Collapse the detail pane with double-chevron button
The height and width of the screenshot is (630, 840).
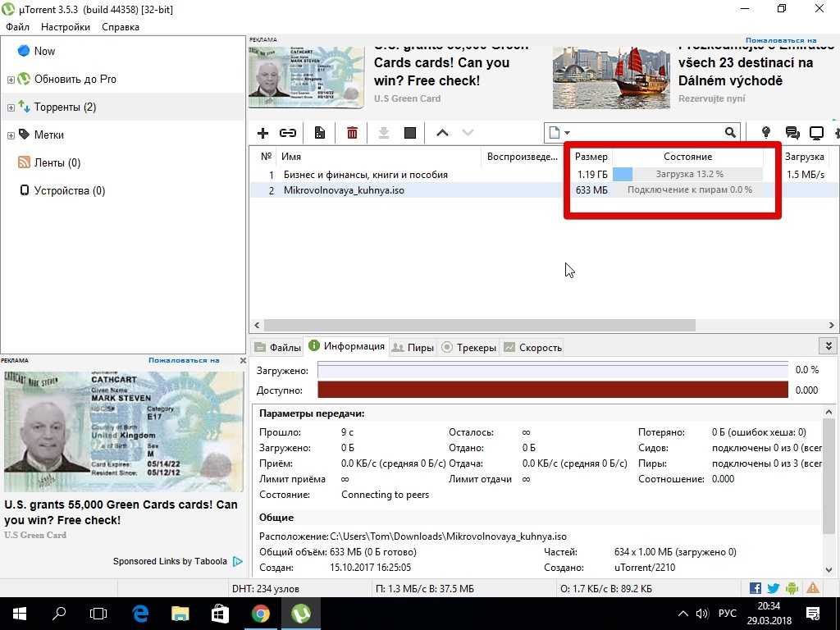pos(829,346)
